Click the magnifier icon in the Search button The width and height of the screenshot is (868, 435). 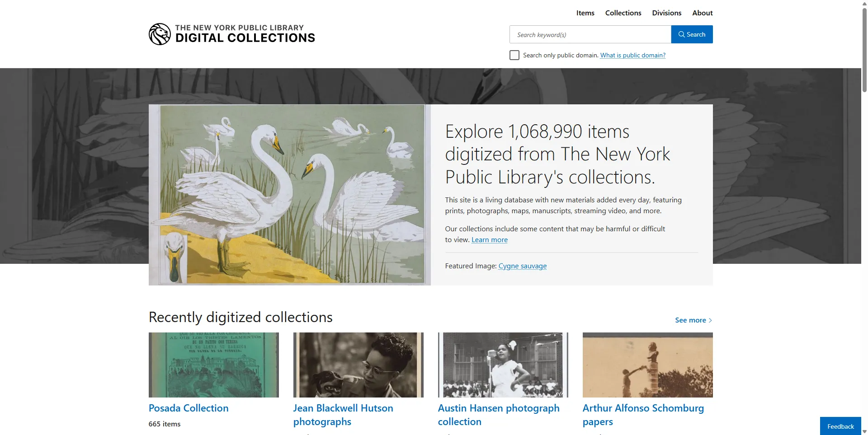682,34
